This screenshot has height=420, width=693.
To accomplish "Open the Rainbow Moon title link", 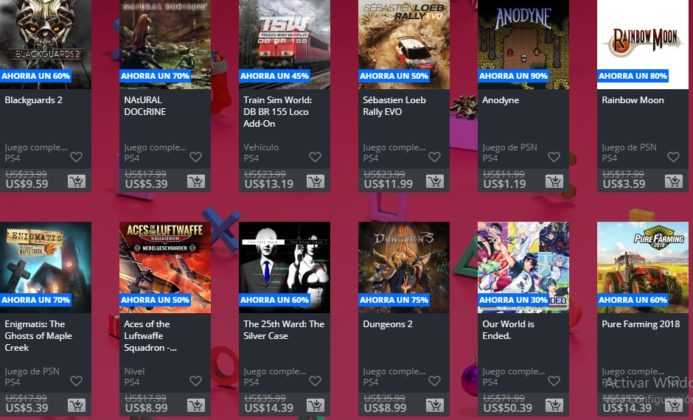I will [x=632, y=100].
